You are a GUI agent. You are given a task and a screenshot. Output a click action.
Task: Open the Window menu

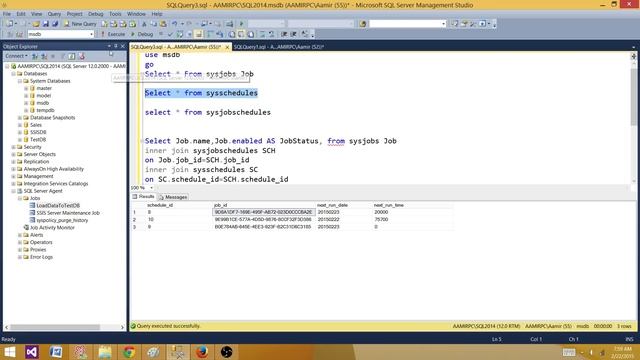click(136, 14)
